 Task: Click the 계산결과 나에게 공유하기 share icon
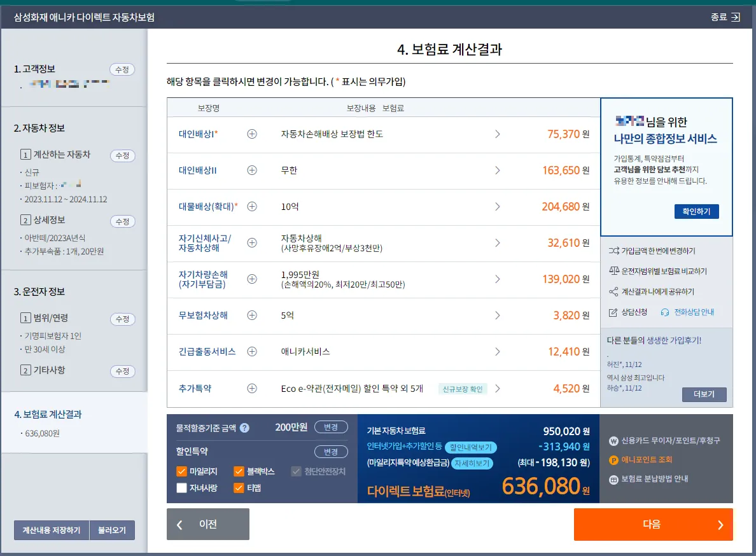pos(613,291)
